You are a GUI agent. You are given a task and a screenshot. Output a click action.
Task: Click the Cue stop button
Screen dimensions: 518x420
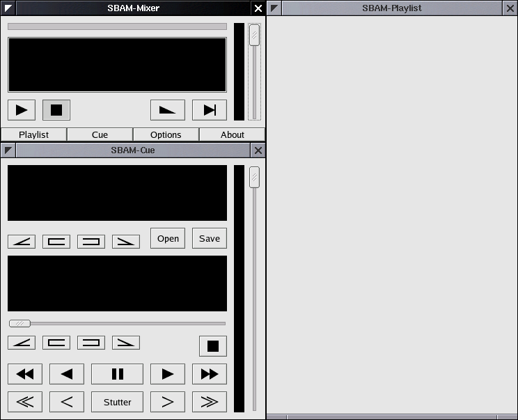click(x=213, y=346)
